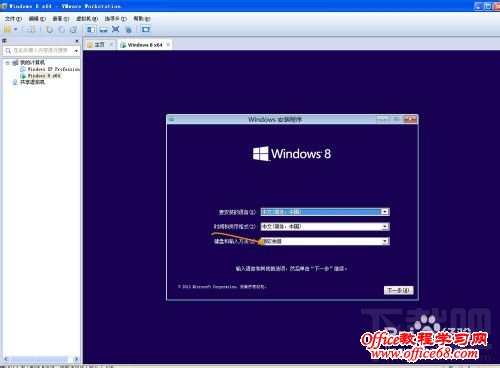Open the 查看 menu
The height and width of the screenshot is (368, 500).
(61, 19)
